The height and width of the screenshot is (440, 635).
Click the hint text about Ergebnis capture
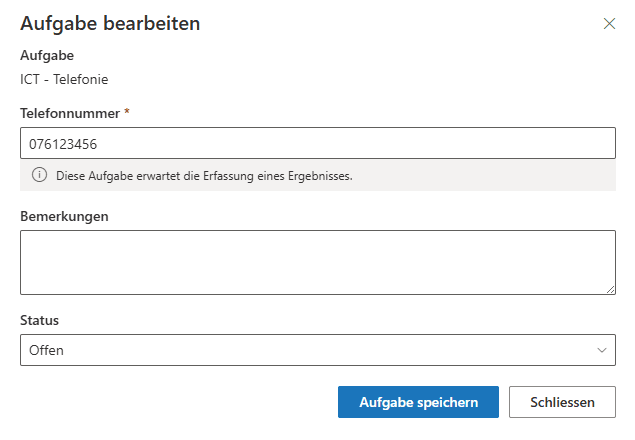204,176
